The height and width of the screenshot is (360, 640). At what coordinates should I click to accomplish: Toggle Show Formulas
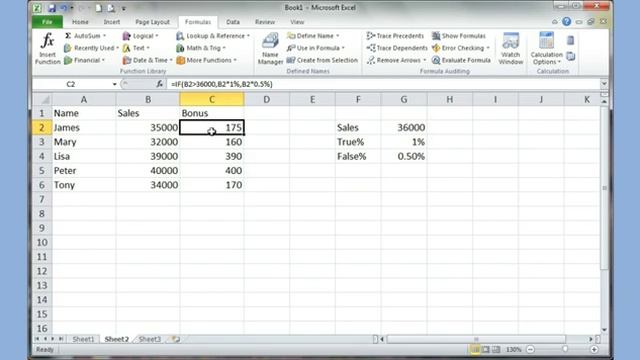click(x=459, y=36)
